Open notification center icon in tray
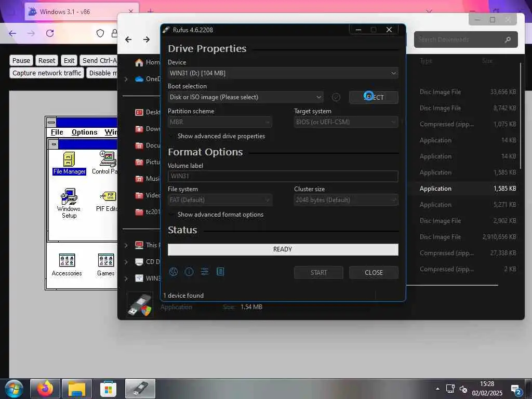 tap(516, 390)
